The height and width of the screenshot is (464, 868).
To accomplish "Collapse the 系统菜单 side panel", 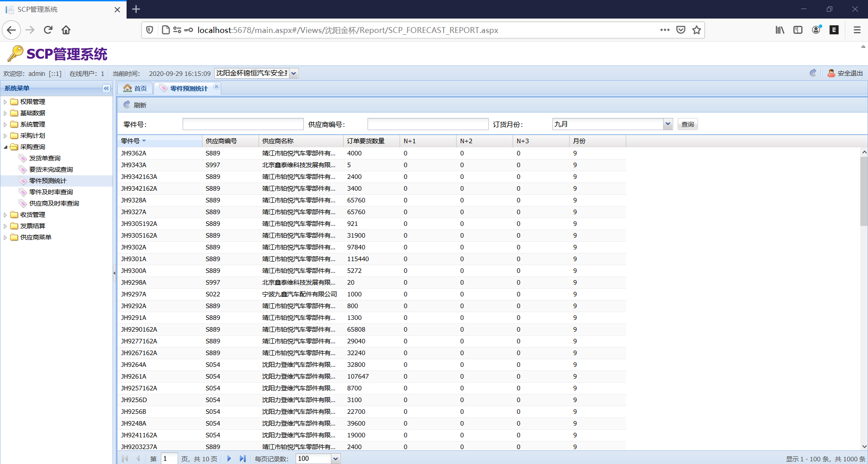I will (106, 88).
